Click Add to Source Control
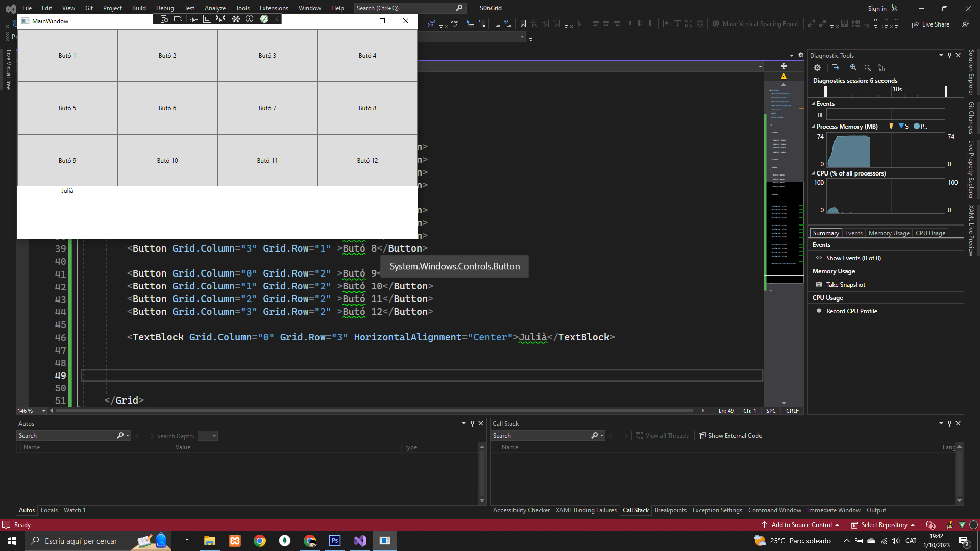 point(801,525)
